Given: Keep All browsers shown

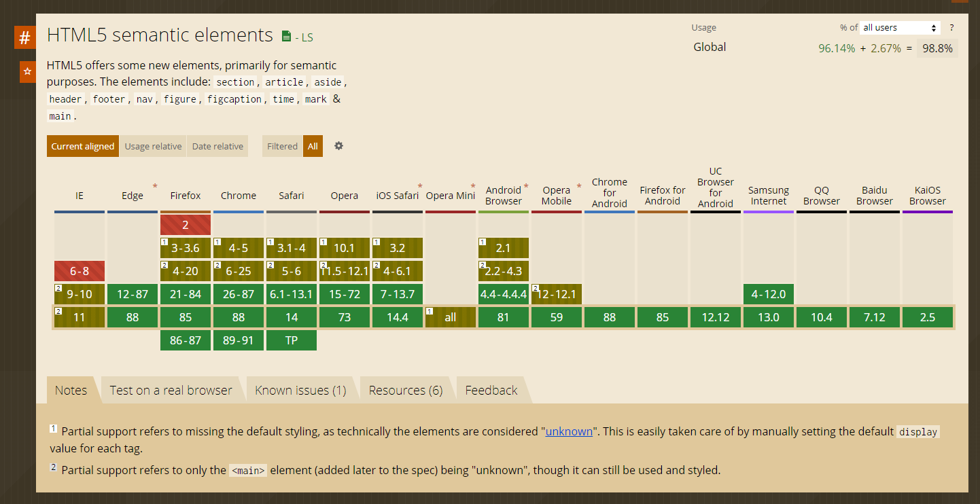Looking at the screenshot, I should (313, 145).
